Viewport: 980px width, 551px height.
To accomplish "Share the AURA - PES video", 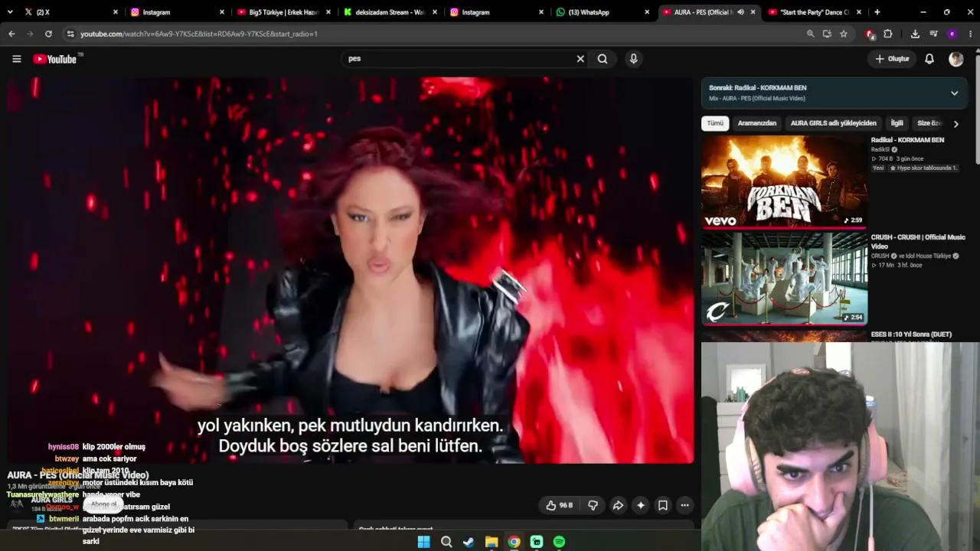I will [x=618, y=505].
